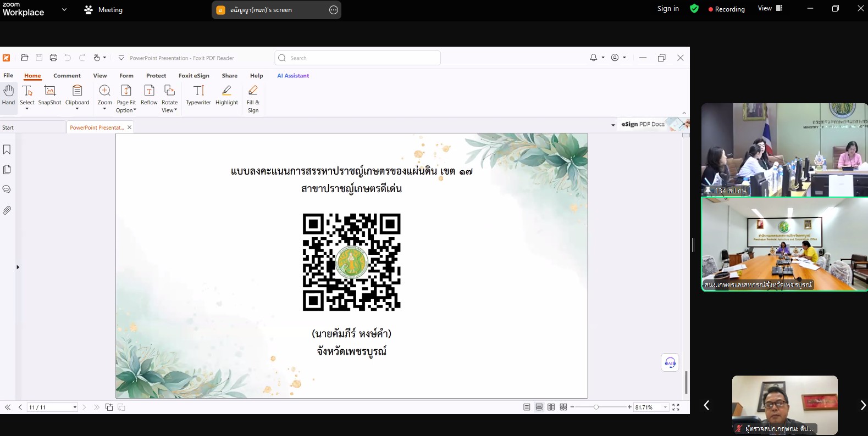Click the zoom slider handle
Screen dimensions: 868x436
tap(596, 407)
